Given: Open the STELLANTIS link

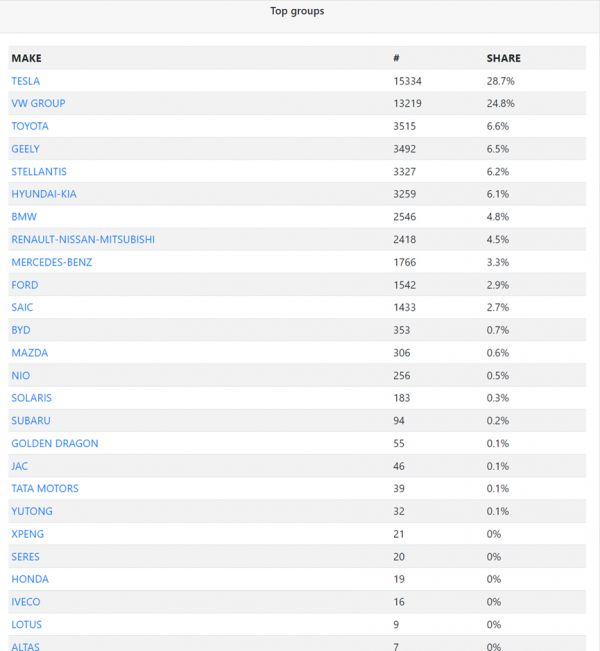Looking at the screenshot, I should [39, 172].
